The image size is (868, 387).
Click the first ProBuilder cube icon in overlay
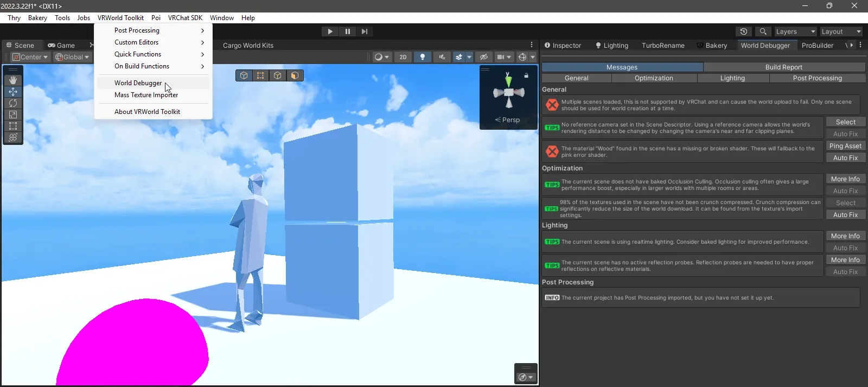pyautogui.click(x=244, y=75)
